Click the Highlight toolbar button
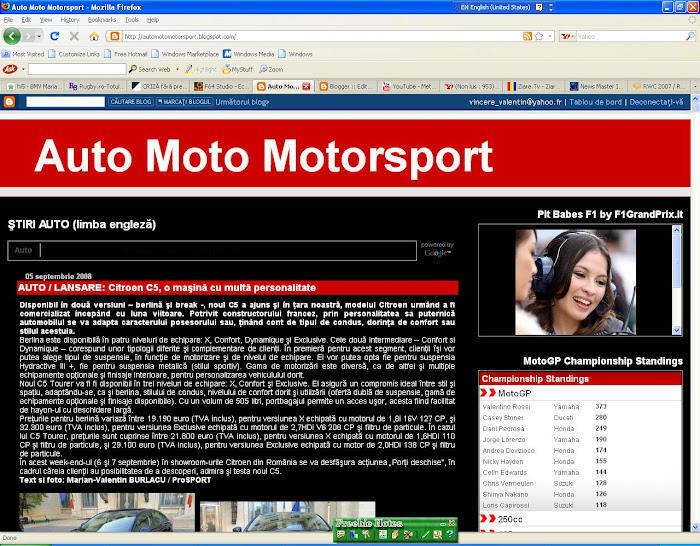Image resolution: width=700 pixels, height=546 pixels. coord(201,69)
